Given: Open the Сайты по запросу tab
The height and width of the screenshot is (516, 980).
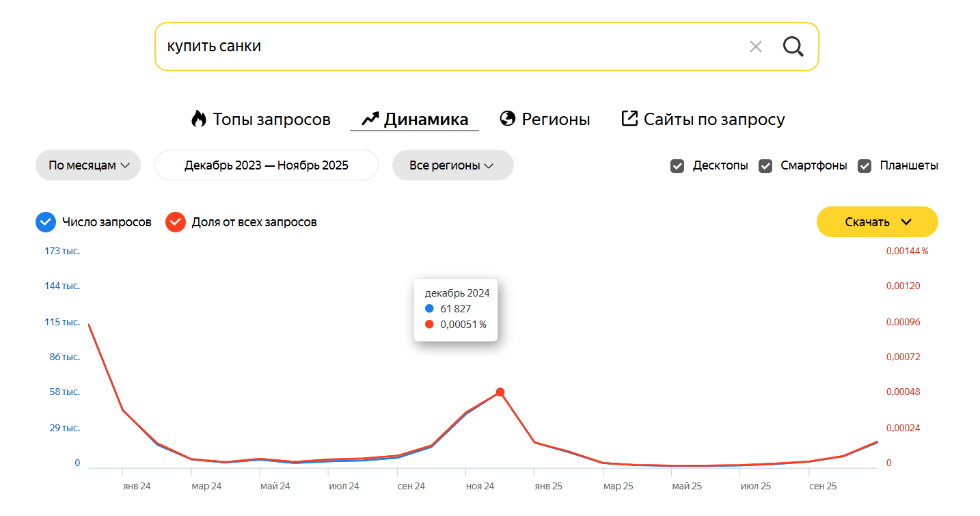Looking at the screenshot, I should 713,118.
